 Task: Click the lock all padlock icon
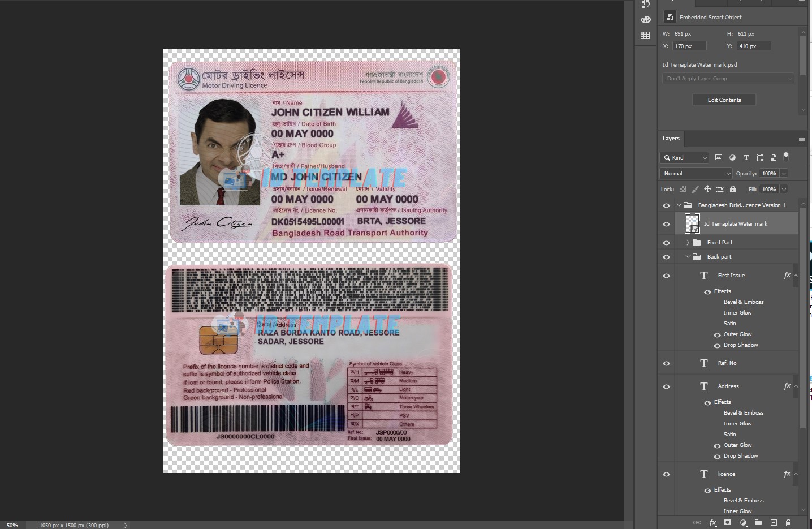coord(733,189)
